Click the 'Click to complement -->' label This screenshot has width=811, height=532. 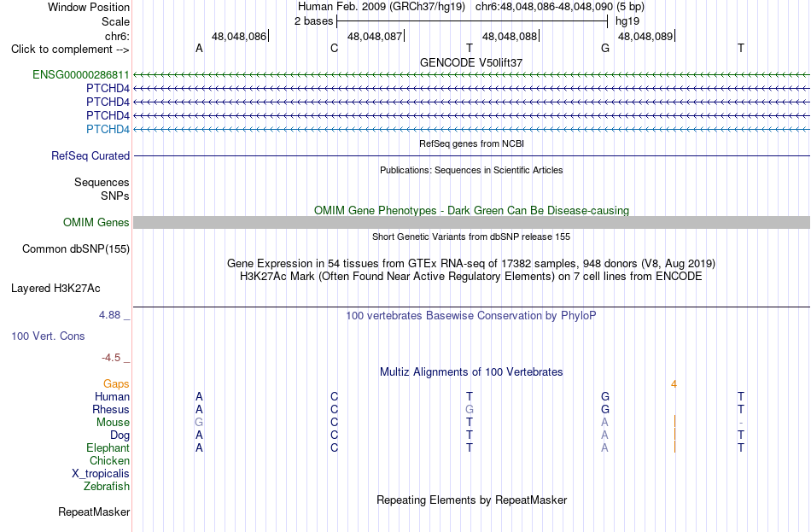[70, 50]
